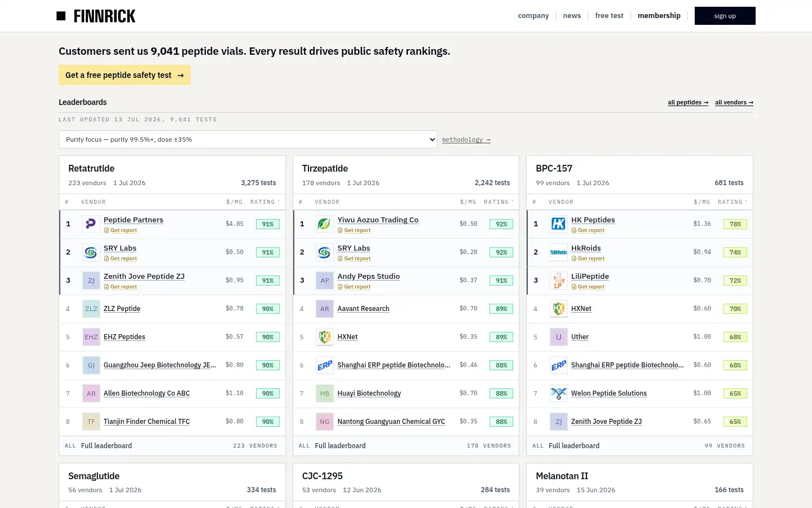Sort Retatrutide table by Rating column
Screen dimensions: 812x508
point(264,202)
